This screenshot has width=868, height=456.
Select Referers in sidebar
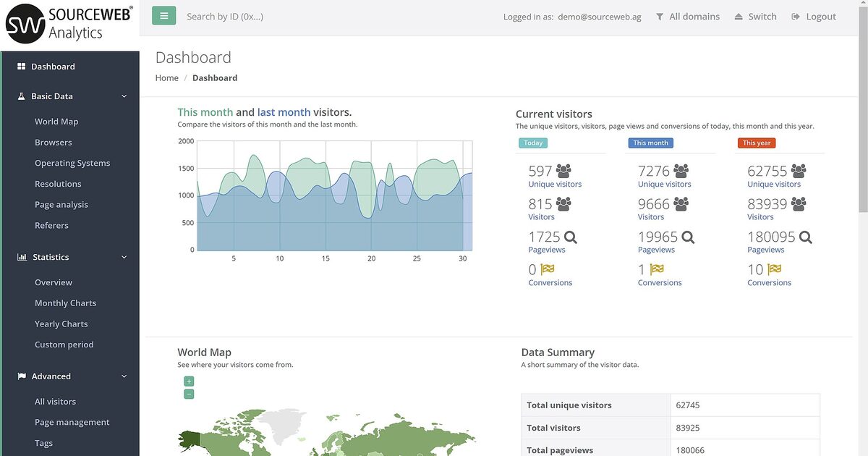51,226
